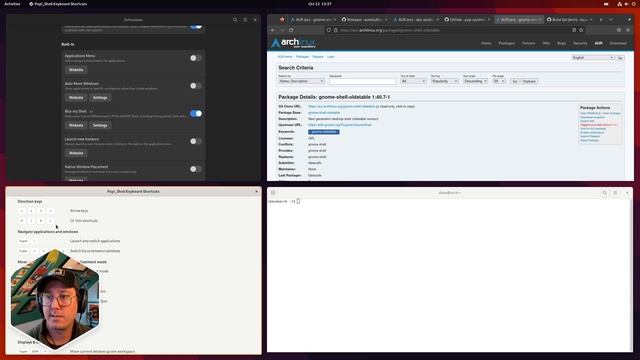Open the Firefox list all tabs chevron
The image size is (640, 360).
coord(611,20)
